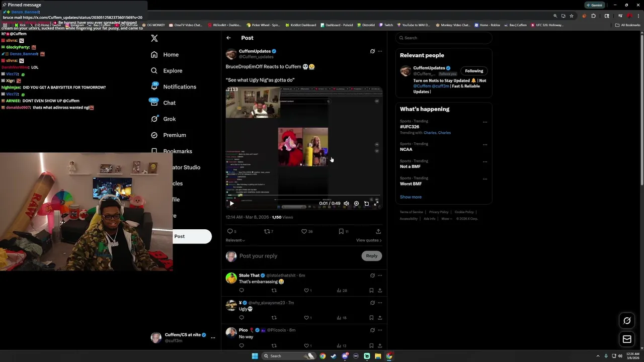The height and width of the screenshot is (362, 644).
Task: Open the CuffemUpdates profile avatar on the post
Action: [231, 54]
